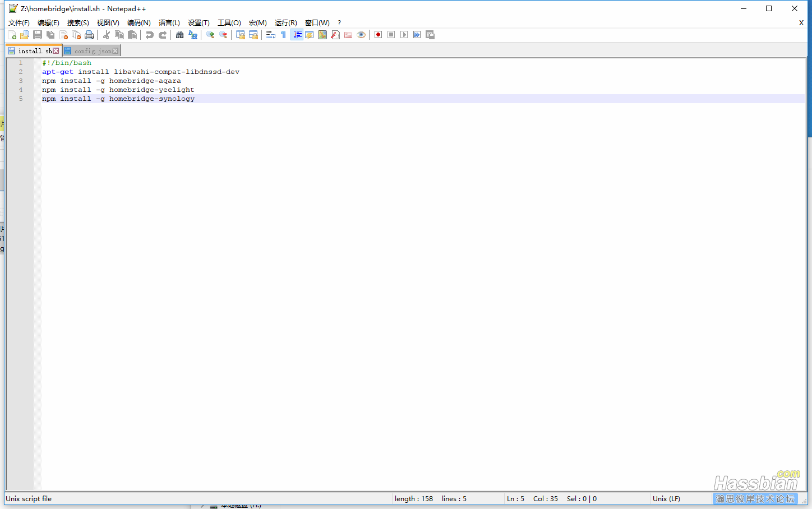Click the Paste toolbar icon

tap(132, 35)
